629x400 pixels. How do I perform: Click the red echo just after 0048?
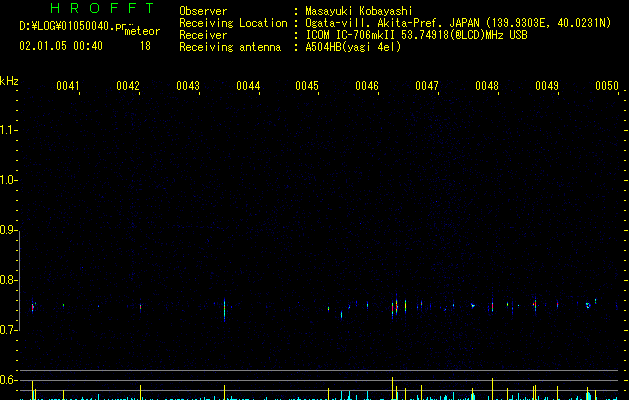coord(492,306)
